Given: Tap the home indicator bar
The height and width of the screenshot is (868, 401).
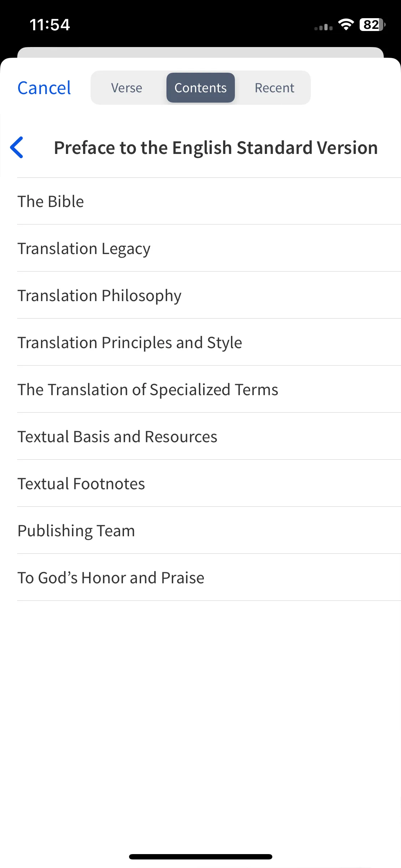Looking at the screenshot, I should [201, 857].
